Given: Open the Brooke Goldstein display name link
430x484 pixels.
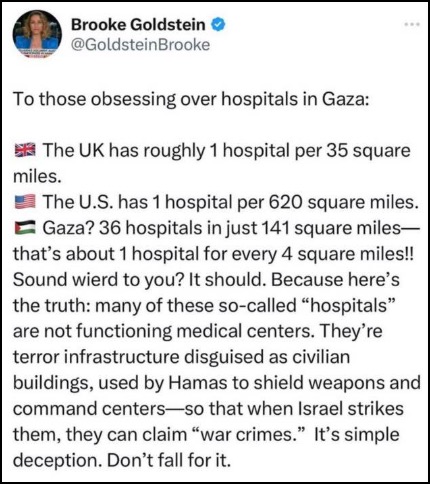Looking at the screenshot, I should tap(138, 25).
